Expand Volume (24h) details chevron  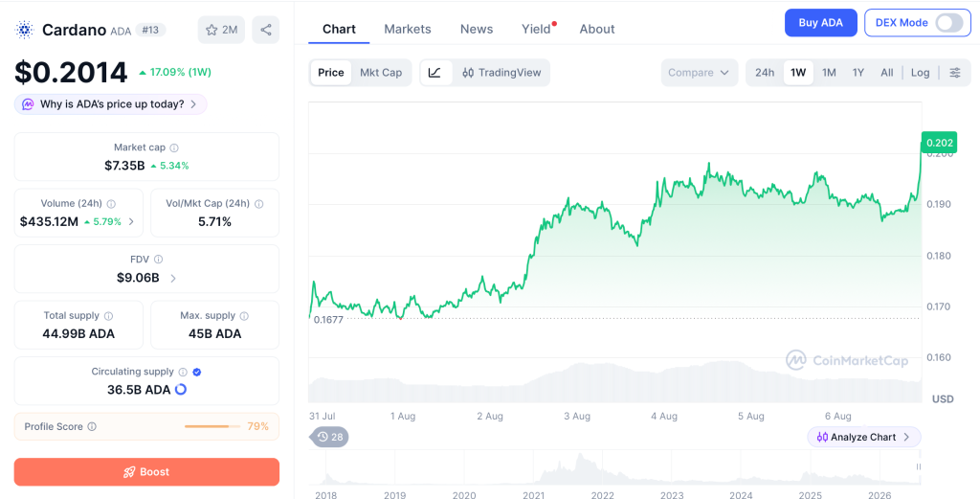click(x=131, y=221)
